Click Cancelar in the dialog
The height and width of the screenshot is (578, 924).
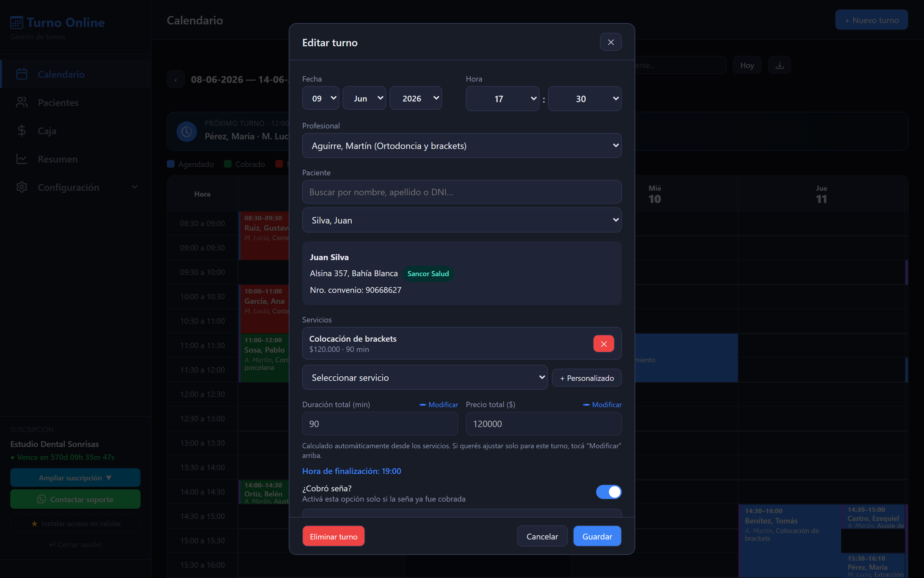point(542,536)
